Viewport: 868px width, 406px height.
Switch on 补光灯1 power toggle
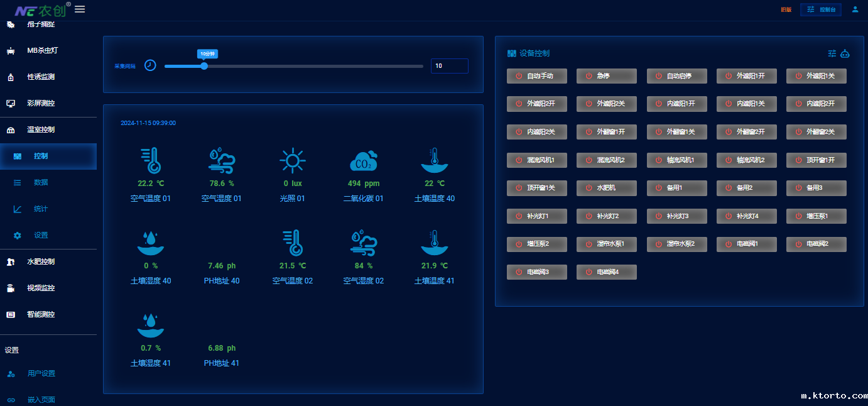536,216
